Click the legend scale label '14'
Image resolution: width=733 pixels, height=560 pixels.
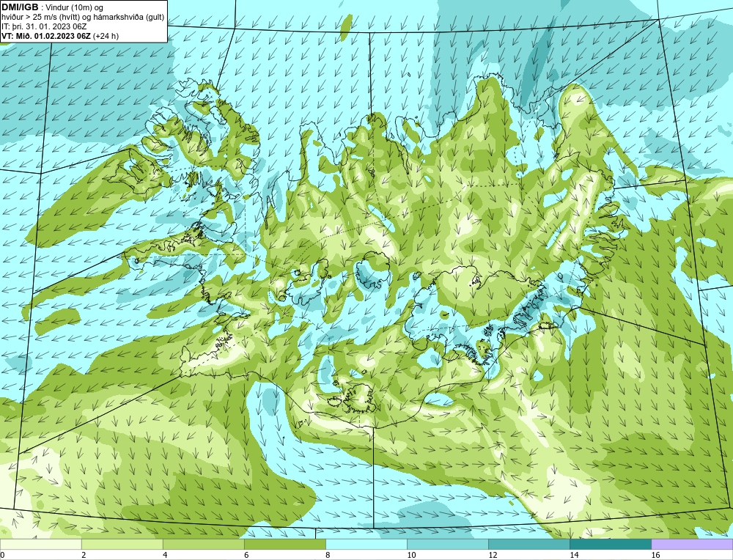574,555
